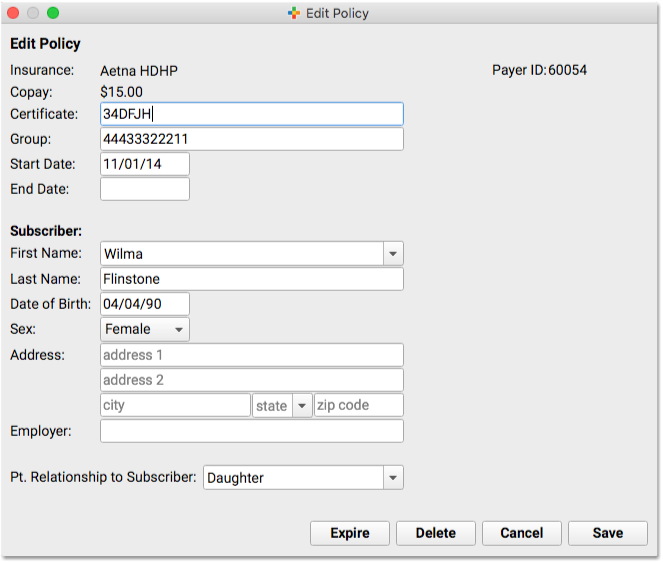This screenshot has width=663, height=562.
Task: Click the Start Date field
Action: (x=145, y=164)
